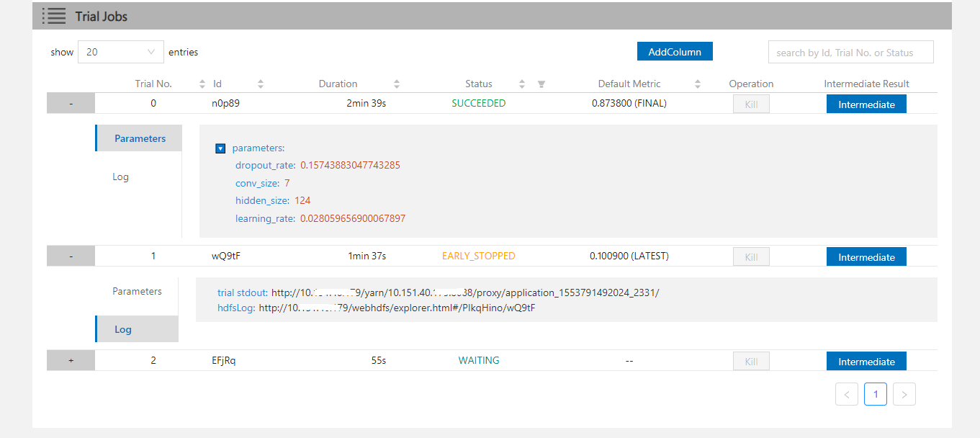This screenshot has width=980, height=438.
Task: Click the search by Id input field
Action: [x=850, y=53]
